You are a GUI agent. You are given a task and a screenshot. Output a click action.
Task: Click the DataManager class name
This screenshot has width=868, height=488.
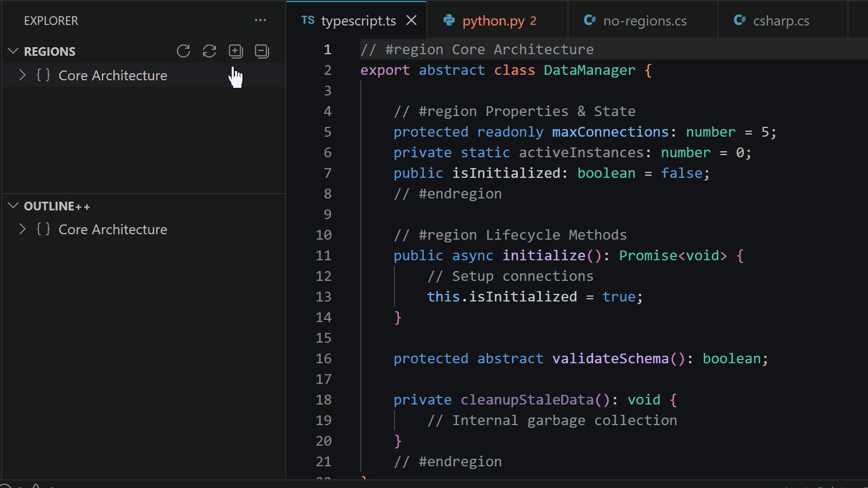(590, 70)
